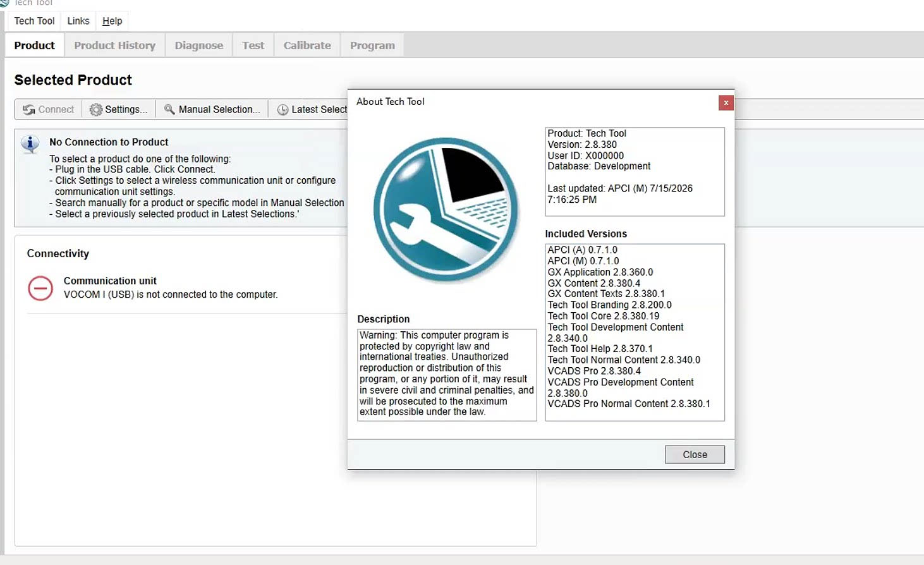Select VCADS Pro 2.8.380.4 entry
Image resolution: width=924 pixels, height=565 pixels.
point(594,371)
